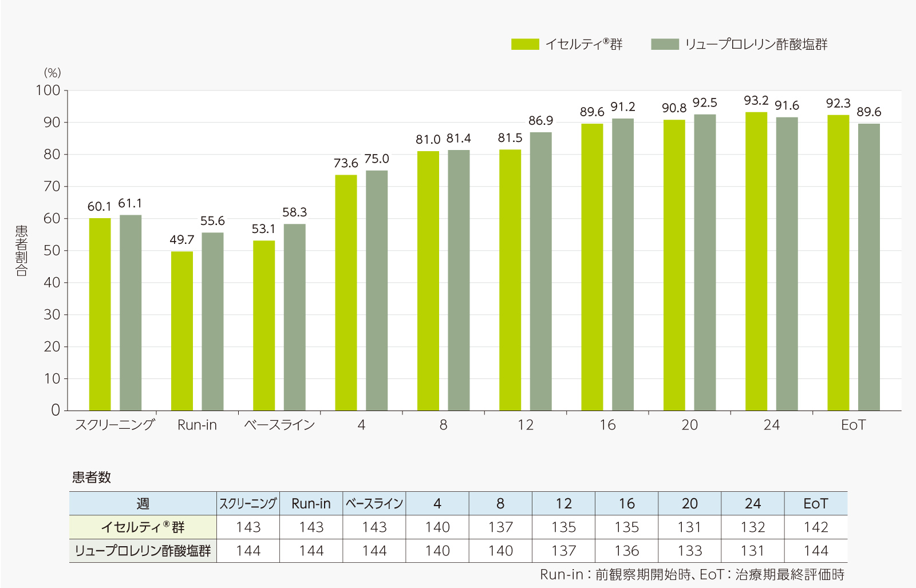
Task: Click the 週 header cell in the table
Action: 143,503
